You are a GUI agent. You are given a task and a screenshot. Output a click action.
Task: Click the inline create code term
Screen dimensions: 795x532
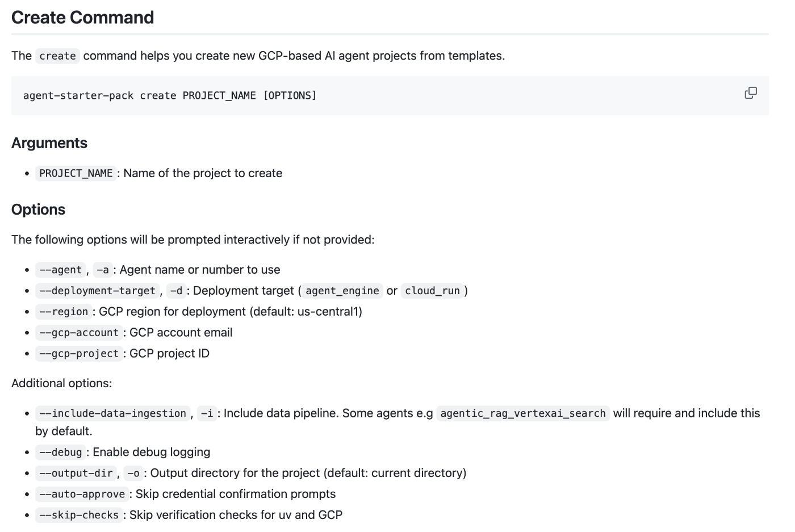[57, 56]
